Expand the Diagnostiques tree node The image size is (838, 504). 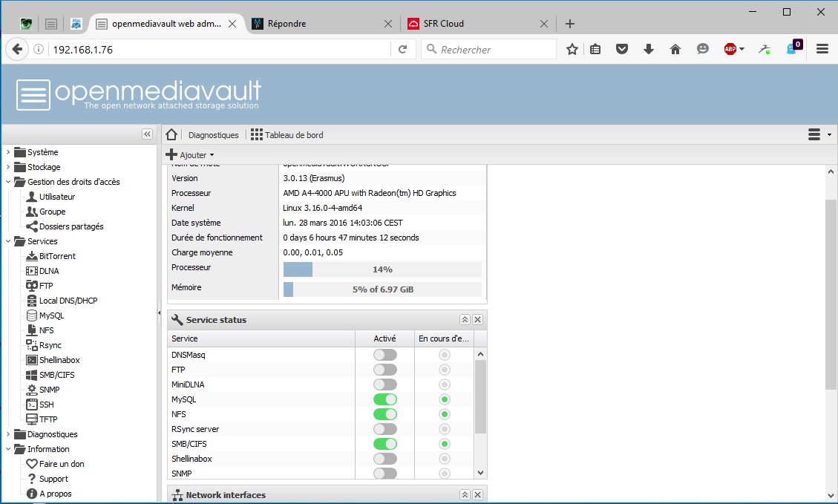(8, 434)
